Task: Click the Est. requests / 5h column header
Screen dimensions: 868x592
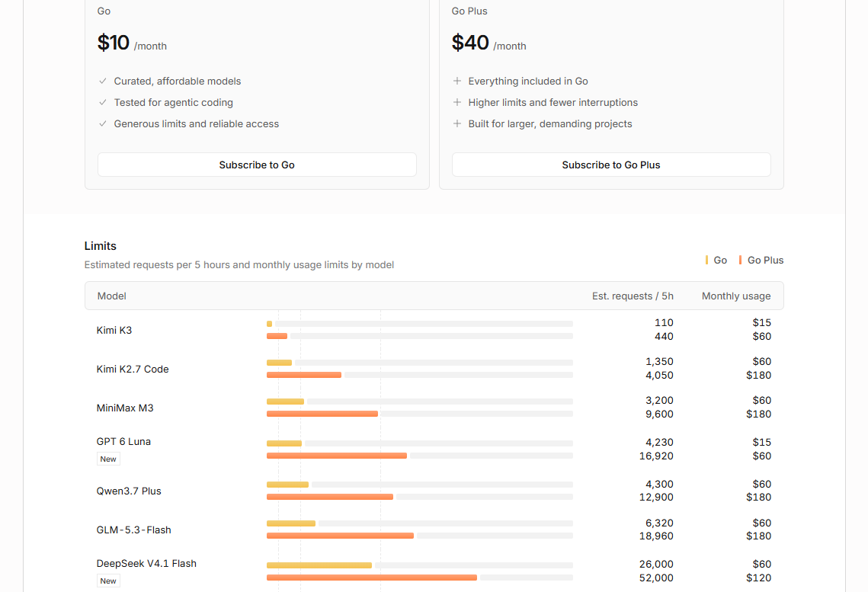Action: click(633, 296)
